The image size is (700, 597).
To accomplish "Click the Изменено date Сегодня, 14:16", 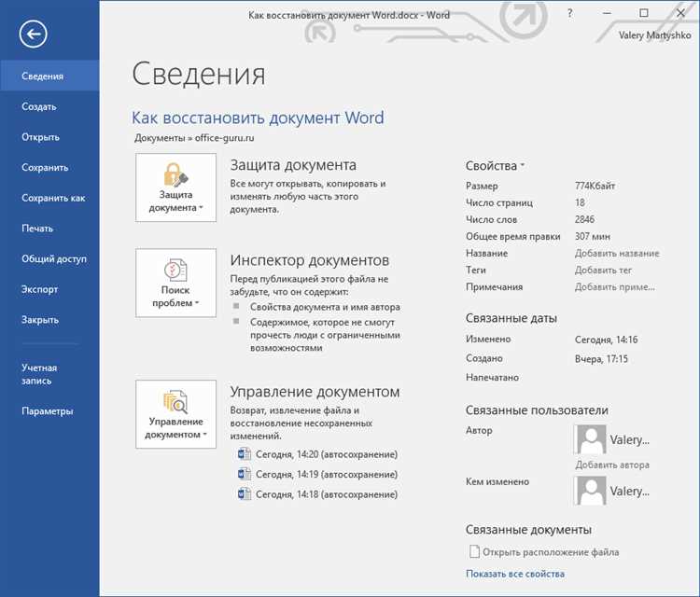I will point(607,340).
